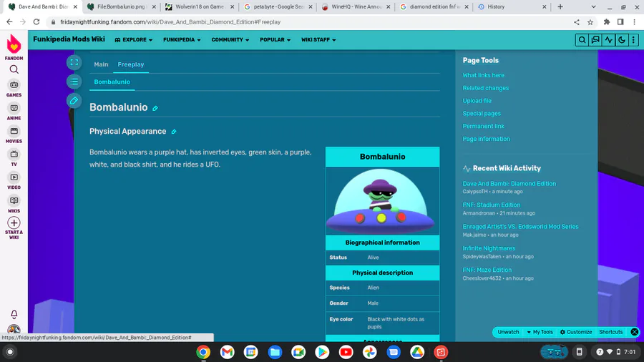Click the floating edit pencil button
Image resolution: width=644 pixels, height=362 pixels.
[x=74, y=100]
